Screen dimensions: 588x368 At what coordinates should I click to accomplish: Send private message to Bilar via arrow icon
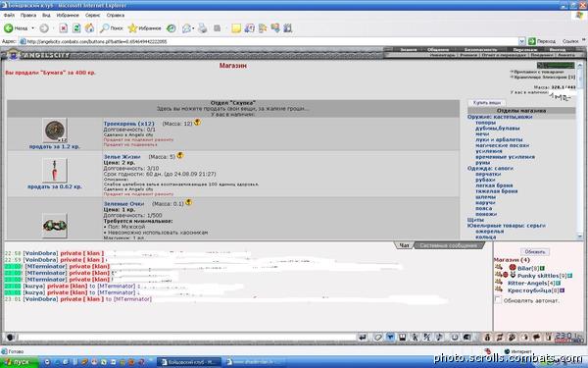point(499,267)
